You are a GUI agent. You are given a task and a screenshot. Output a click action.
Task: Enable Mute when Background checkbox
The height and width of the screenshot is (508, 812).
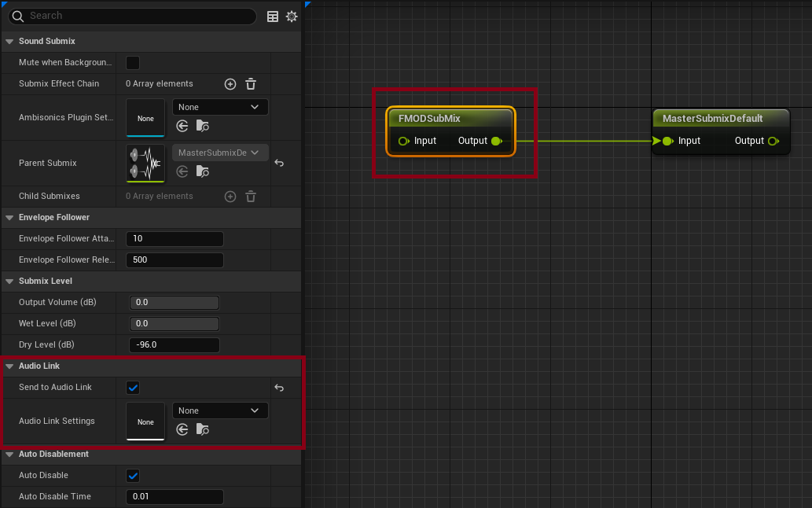coord(133,63)
